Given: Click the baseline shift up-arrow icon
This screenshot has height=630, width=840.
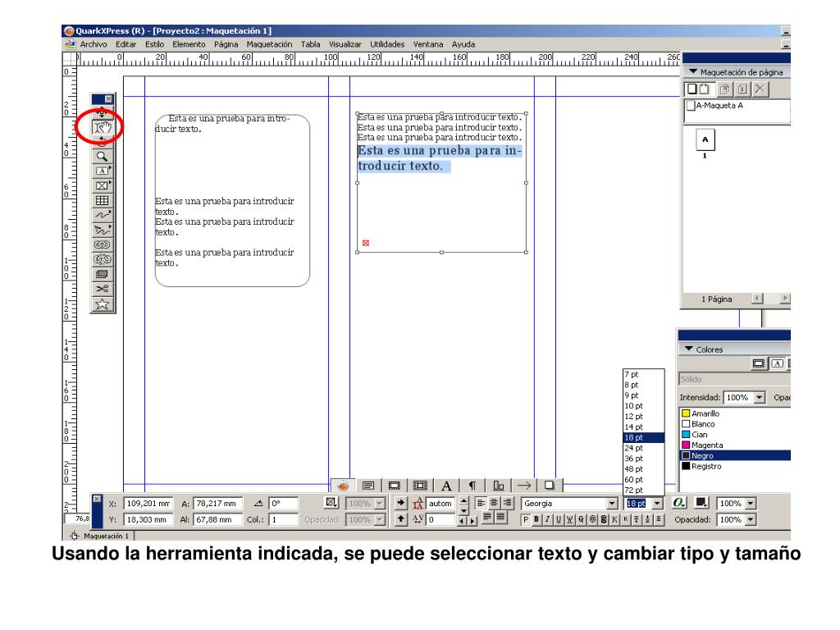Looking at the screenshot, I should pyautogui.click(x=400, y=518).
